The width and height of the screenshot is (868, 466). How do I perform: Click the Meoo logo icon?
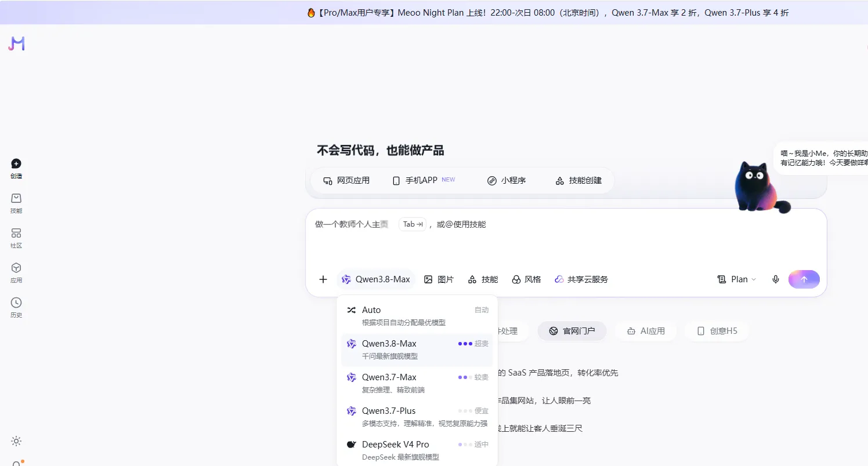[16, 43]
